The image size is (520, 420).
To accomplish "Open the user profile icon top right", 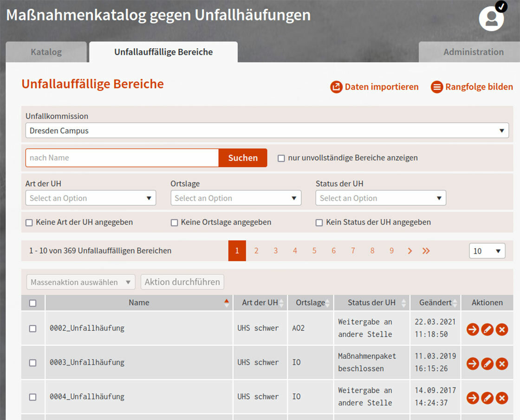I will [x=491, y=19].
